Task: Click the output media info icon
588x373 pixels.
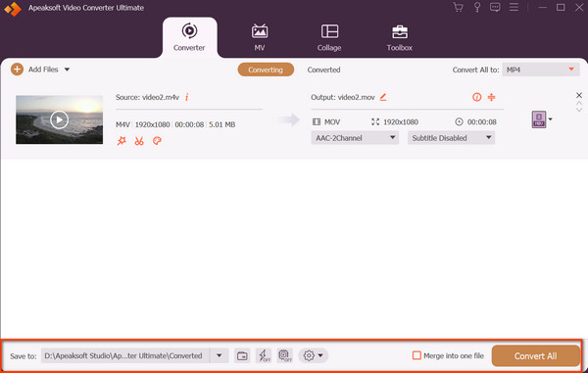Action: (476, 97)
